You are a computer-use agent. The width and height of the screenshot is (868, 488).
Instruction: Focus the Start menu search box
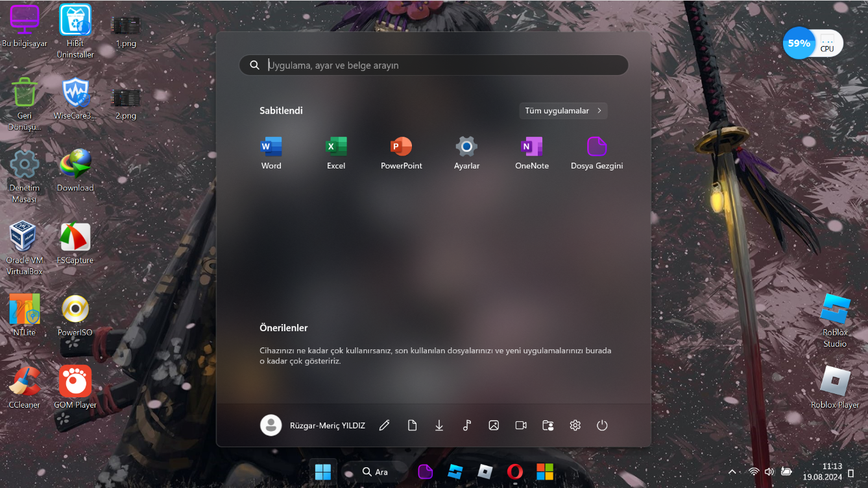[433, 65]
